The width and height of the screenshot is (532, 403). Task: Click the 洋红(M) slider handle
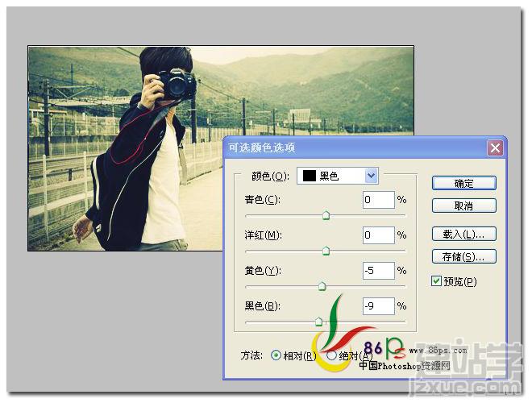tap(326, 251)
